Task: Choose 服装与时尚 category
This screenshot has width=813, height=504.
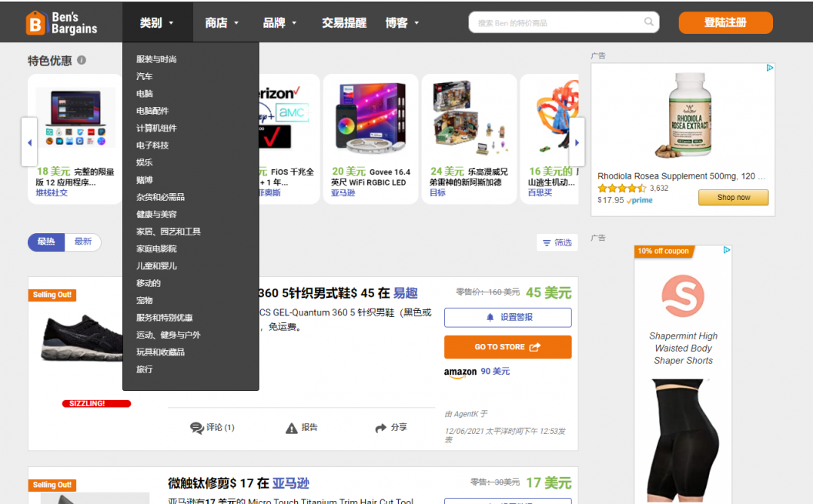Action: 156,59
